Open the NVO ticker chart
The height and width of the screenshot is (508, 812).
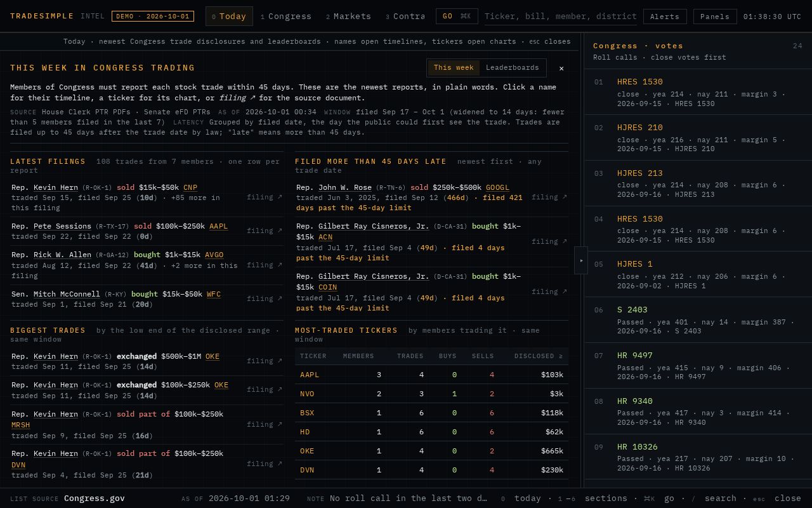pyautogui.click(x=307, y=394)
